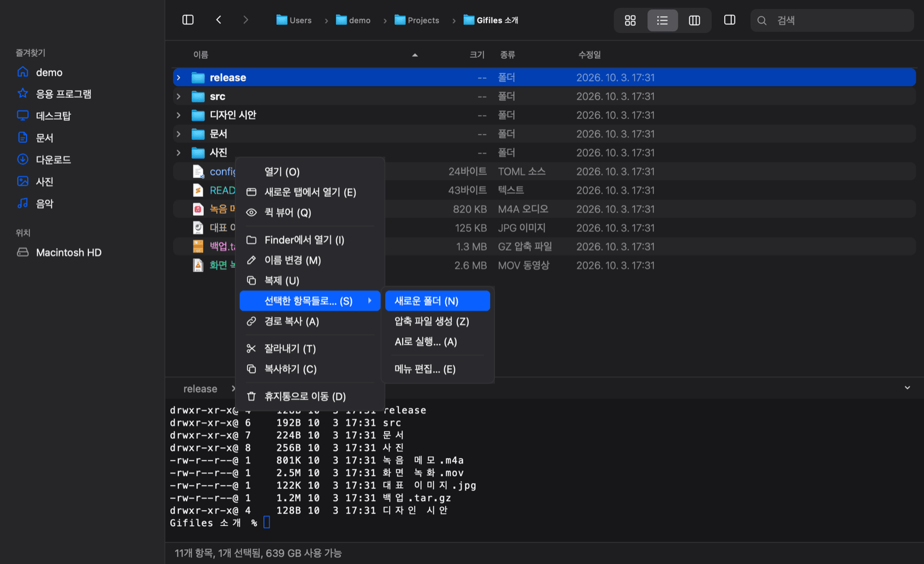Go to Users in breadcrumb

(x=294, y=20)
